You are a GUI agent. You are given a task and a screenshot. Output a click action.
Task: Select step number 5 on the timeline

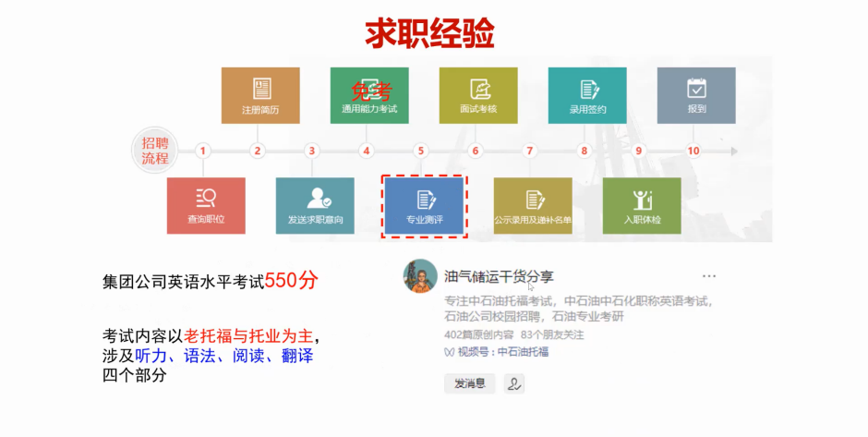421,151
